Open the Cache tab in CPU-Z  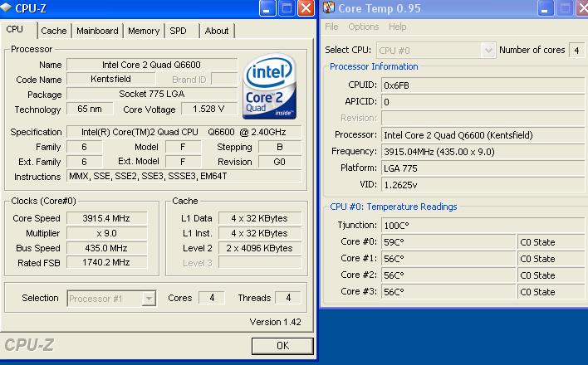click(54, 31)
